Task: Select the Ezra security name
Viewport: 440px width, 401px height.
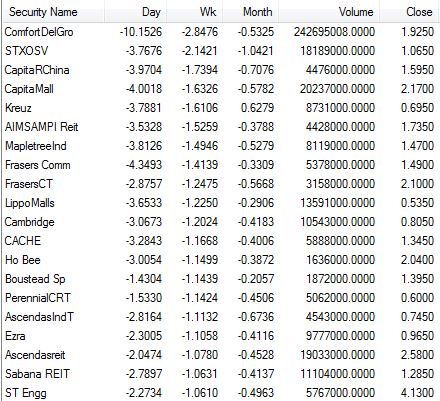Action: coord(15,336)
